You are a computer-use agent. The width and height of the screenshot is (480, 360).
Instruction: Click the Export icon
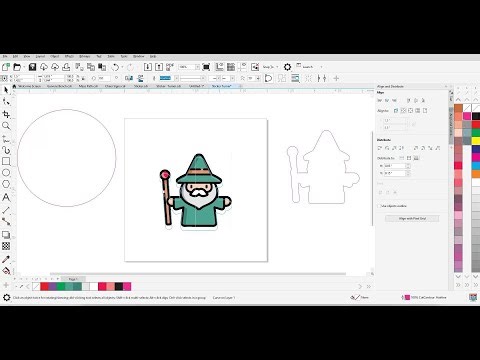[x=159, y=67]
